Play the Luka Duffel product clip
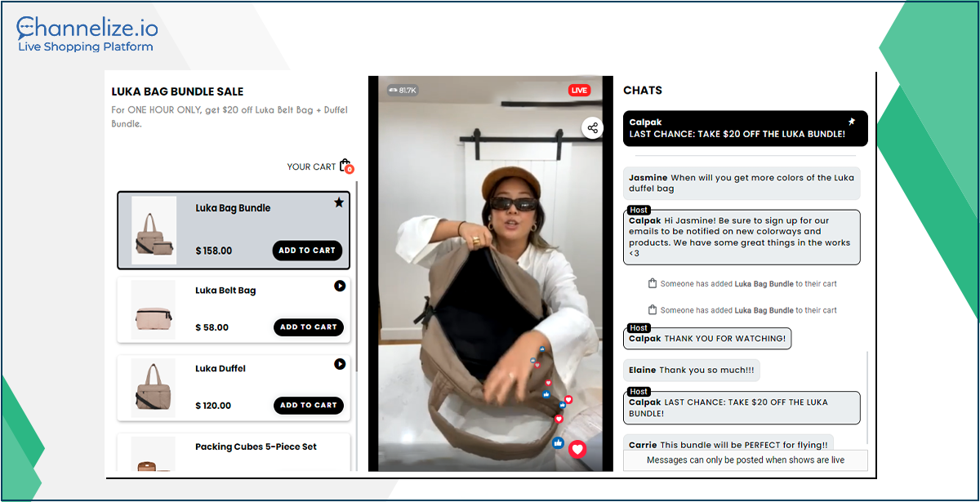This screenshot has height=502, width=980. pos(340,364)
